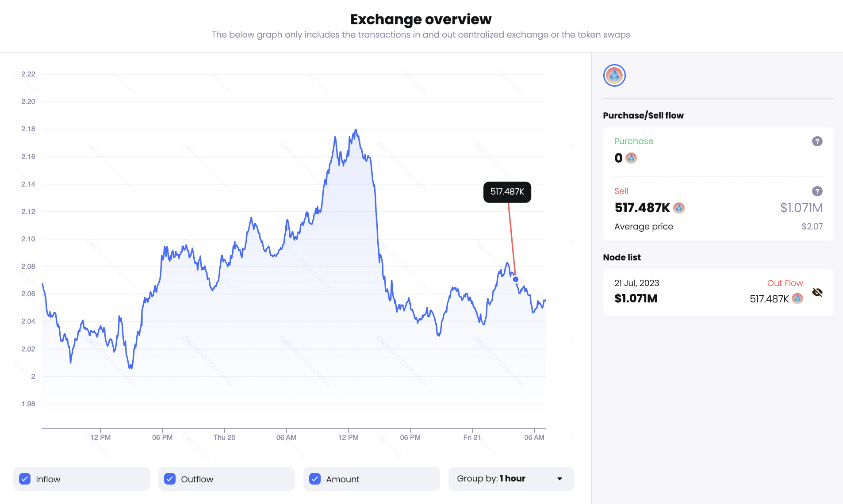Click the Purchase help question-mark icon
The width and height of the screenshot is (843, 504).
pos(816,141)
